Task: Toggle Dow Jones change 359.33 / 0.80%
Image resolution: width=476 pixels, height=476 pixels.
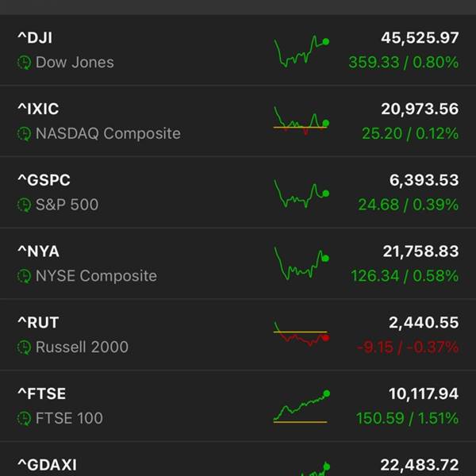Action: pyautogui.click(x=403, y=62)
